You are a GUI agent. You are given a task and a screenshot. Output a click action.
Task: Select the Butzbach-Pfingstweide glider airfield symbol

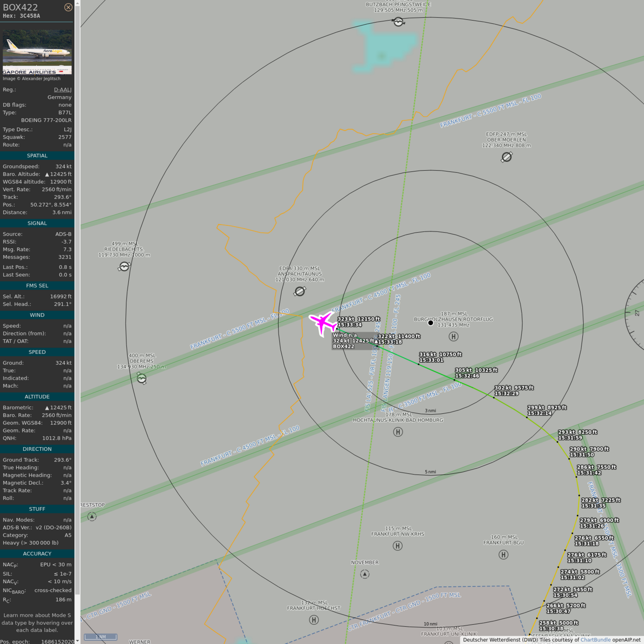click(398, 21)
